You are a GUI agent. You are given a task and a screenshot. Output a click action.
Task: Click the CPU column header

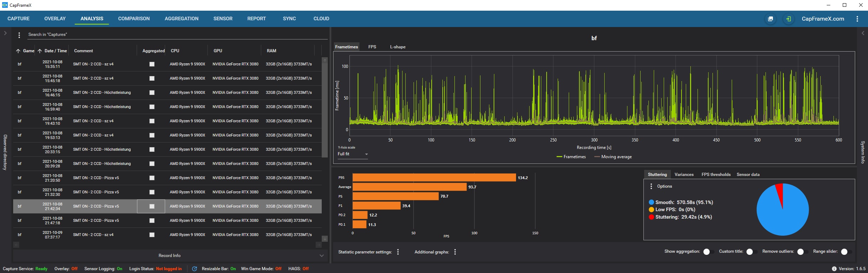[175, 51]
